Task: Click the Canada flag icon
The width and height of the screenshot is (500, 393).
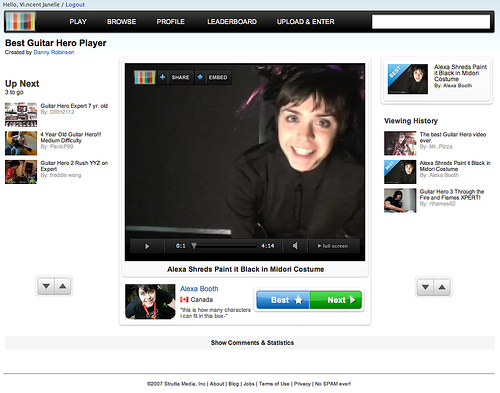Action: pos(184,299)
